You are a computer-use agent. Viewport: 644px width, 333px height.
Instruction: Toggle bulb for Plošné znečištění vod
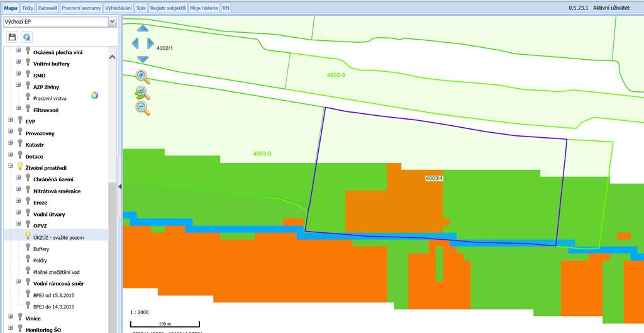click(x=28, y=270)
